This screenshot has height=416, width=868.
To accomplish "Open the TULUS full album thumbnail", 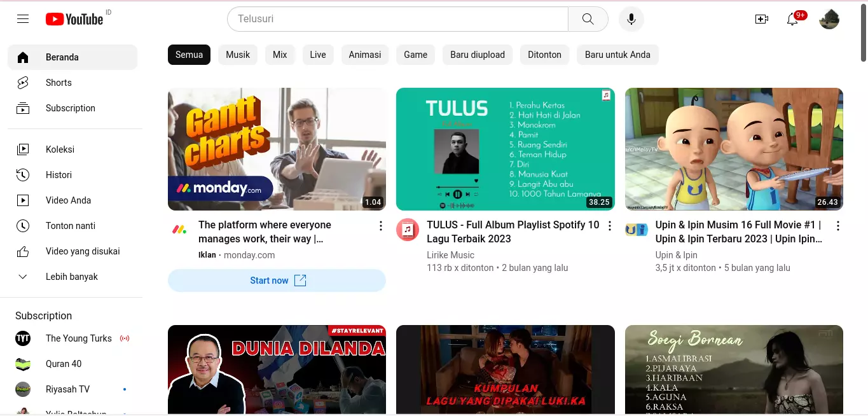I will pyautogui.click(x=506, y=149).
